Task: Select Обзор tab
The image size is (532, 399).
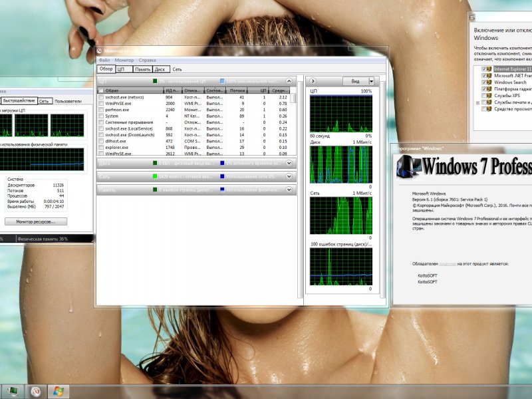Action: pos(106,68)
